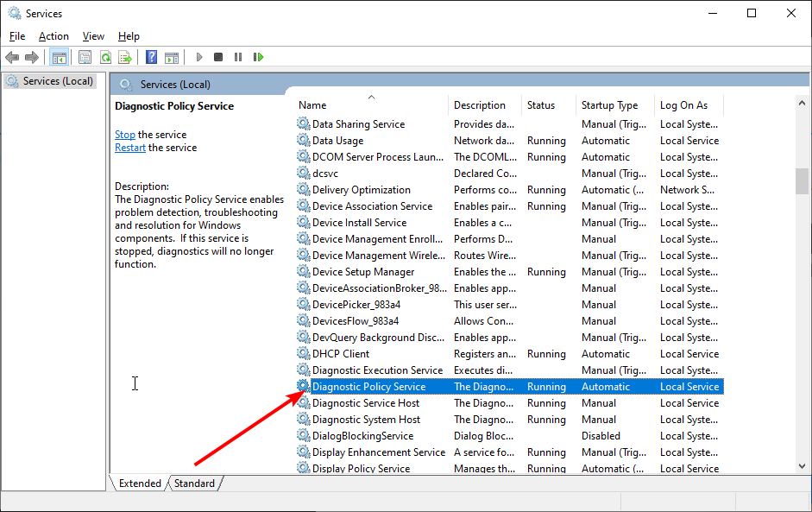Image resolution: width=812 pixels, height=512 pixels.
Task: Select the DevicesFlow_983a4 service name
Action: [x=356, y=321]
